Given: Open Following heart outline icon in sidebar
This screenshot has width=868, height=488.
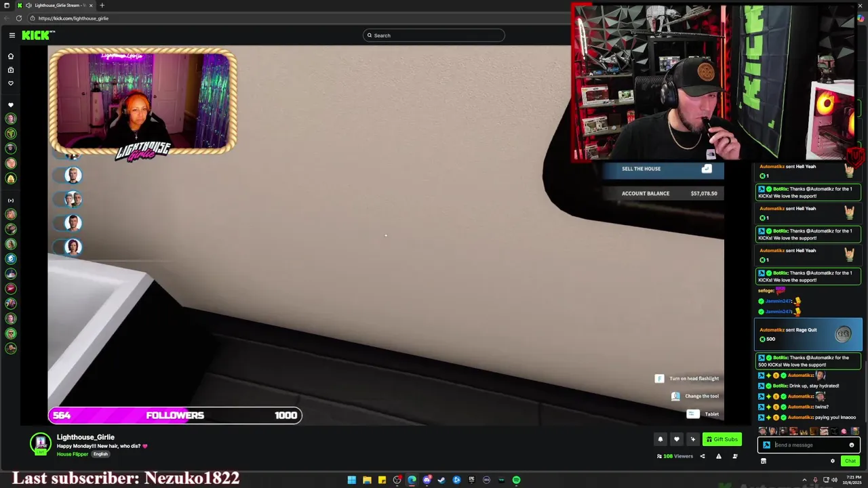Looking at the screenshot, I should pos(11,83).
